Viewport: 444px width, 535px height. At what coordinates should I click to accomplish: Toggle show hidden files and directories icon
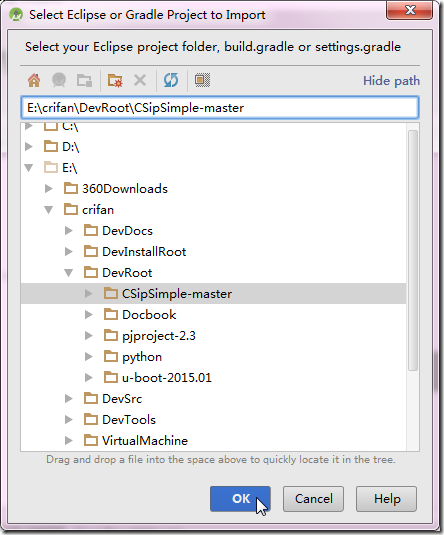click(202, 80)
